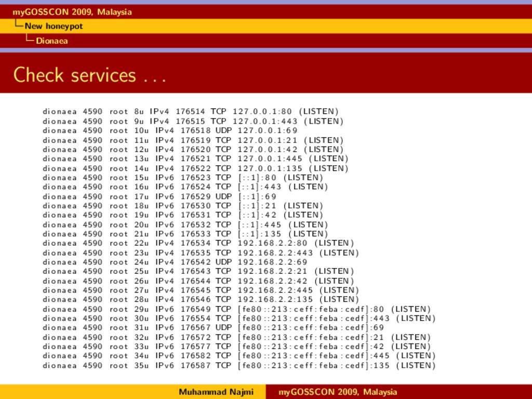532x399 pixels.
Task: Select the fe80 row ending :42 (LISTEN)
Action: tap(237, 347)
